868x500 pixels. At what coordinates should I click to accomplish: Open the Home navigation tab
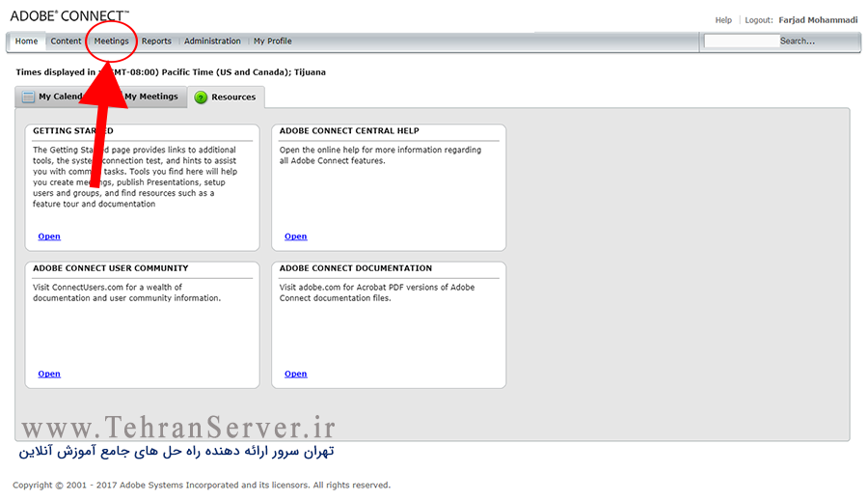(26, 42)
